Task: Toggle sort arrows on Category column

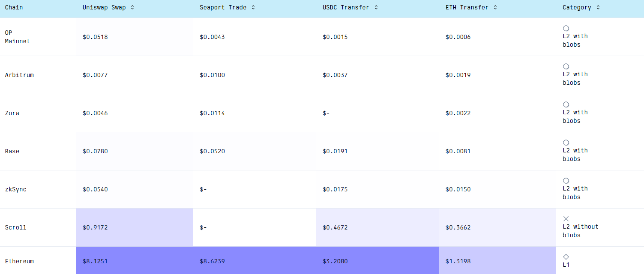Action: pyautogui.click(x=598, y=7)
